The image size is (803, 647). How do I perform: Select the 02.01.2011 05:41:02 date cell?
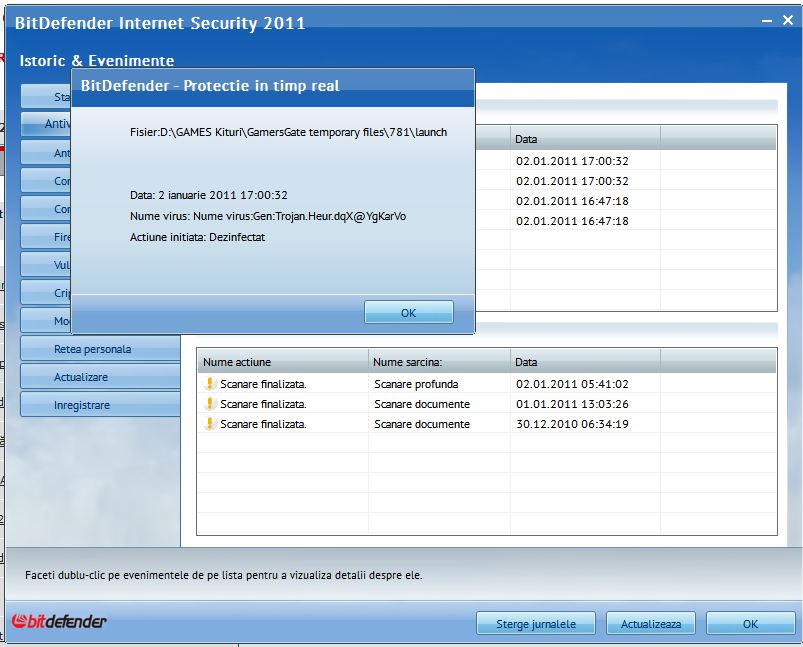click(572, 384)
